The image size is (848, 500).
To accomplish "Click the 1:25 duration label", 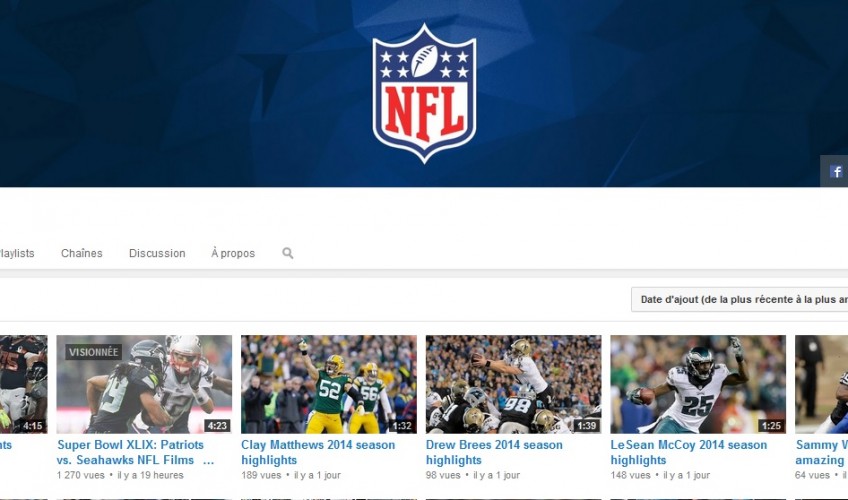I will pos(771,426).
